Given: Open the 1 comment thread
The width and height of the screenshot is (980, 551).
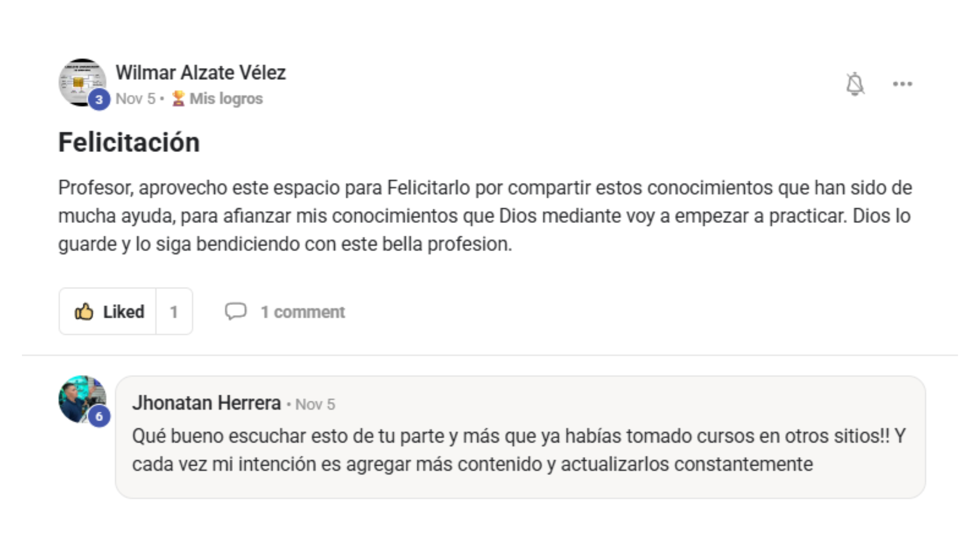Looking at the screenshot, I should pyautogui.click(x=302, y=311).
